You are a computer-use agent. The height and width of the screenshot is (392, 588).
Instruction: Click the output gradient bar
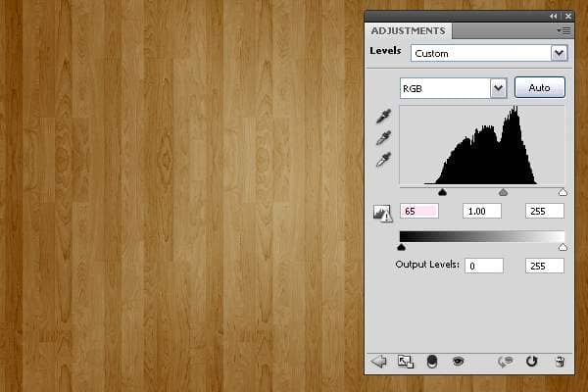point(482,236)
